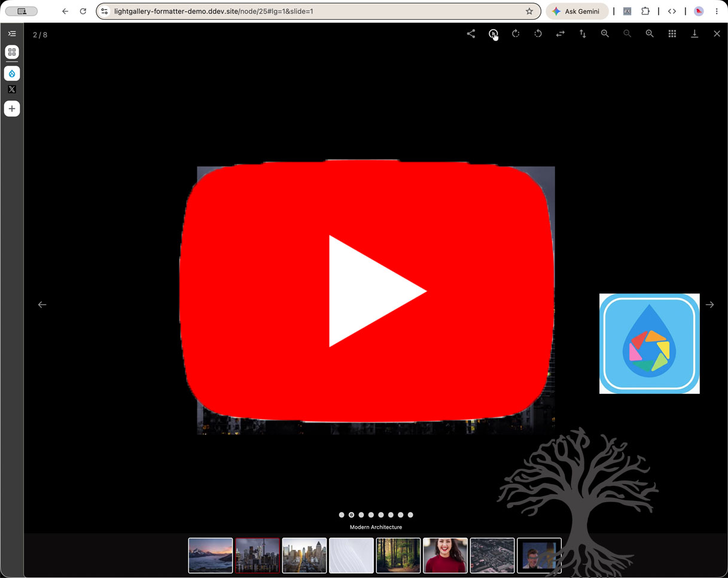Flip the image vertically

[x=583, y=34]
